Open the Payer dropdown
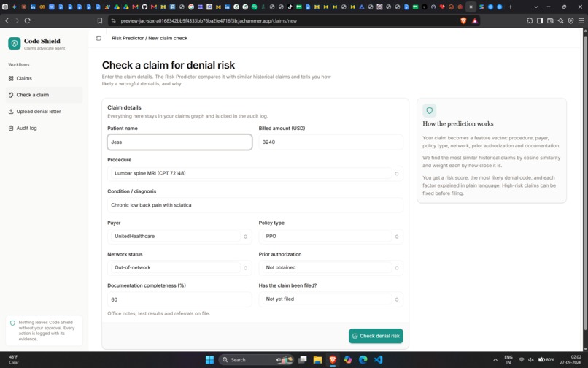This screenshot has height=368, width=588. 179,236
